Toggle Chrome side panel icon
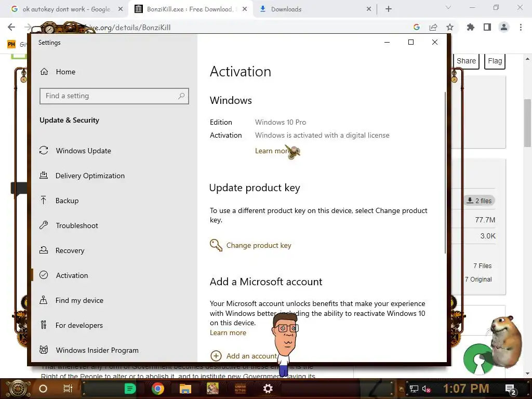 (487, 27)
